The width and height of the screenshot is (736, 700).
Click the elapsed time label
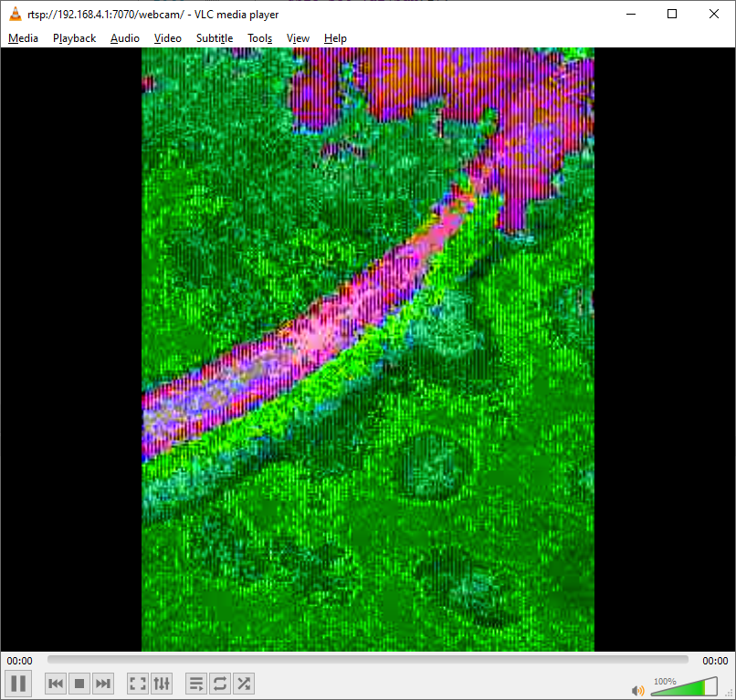(x=20, y=661)
